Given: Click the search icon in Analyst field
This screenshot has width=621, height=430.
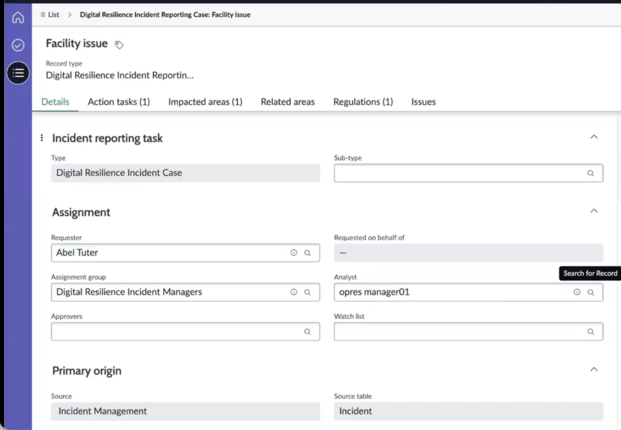Looking at the screenshot, I should 591,292.
